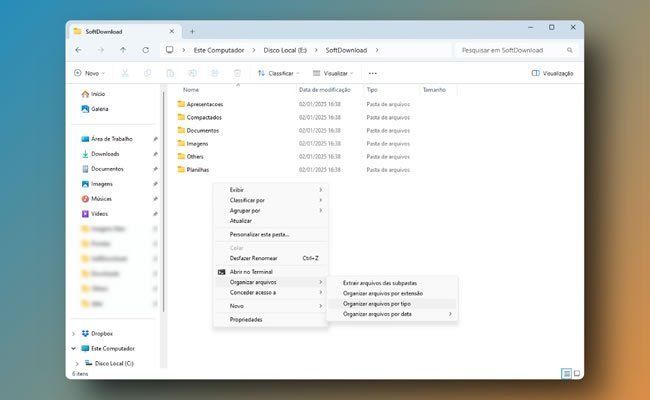The height and width of the screenshot is (400, 650).
Task: Choose Organizar arquivos por tipo
Action: pos(392,304)
